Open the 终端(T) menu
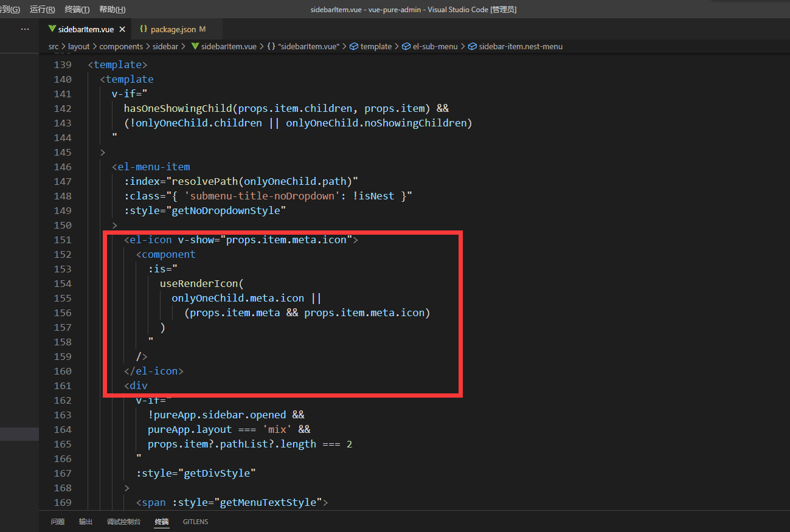Image resolution: width=790 pixels, height=532 pixels. [x=77, y=10]
